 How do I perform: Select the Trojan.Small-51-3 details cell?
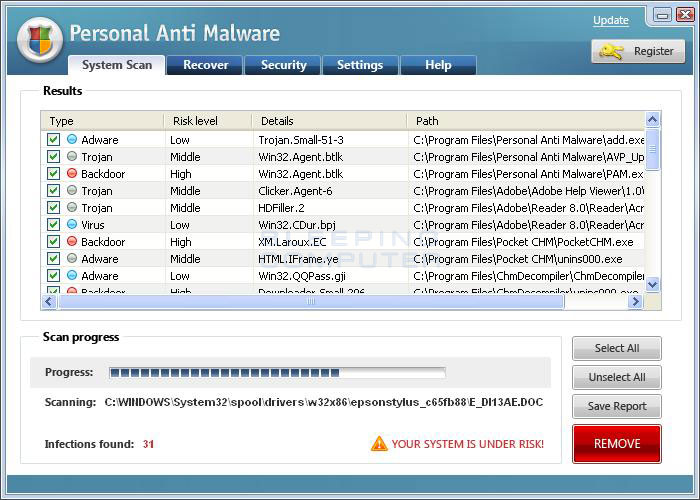click(330, 140)
